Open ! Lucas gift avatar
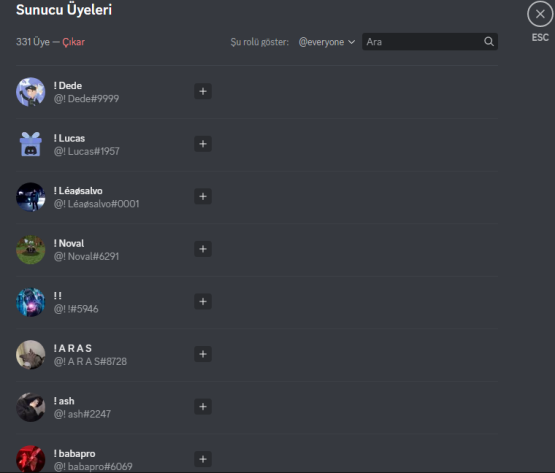 [30, 144]
